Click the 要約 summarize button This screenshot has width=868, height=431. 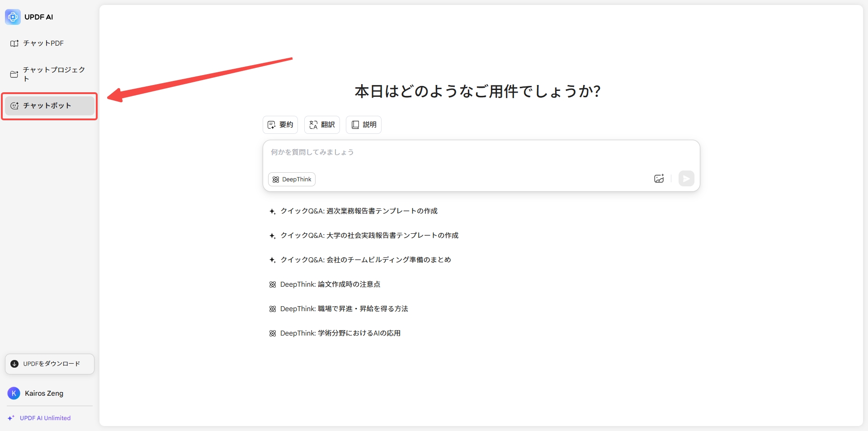pyautogui.click(x=280, y=125)
